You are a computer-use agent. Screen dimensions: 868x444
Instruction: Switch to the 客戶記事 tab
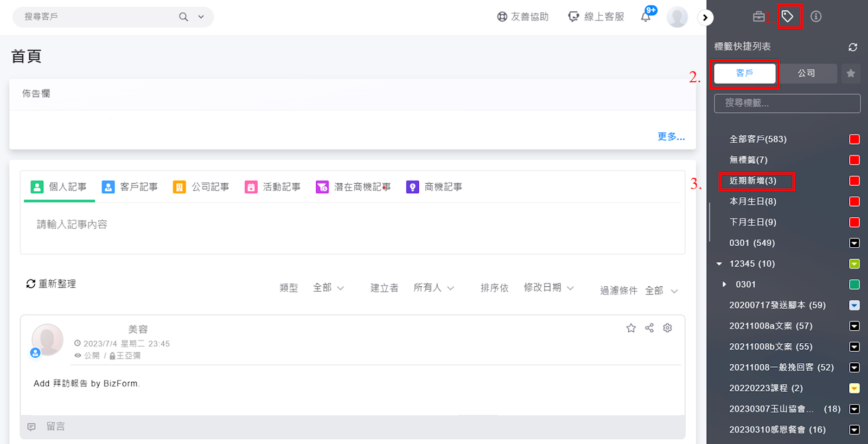[130, 187]
